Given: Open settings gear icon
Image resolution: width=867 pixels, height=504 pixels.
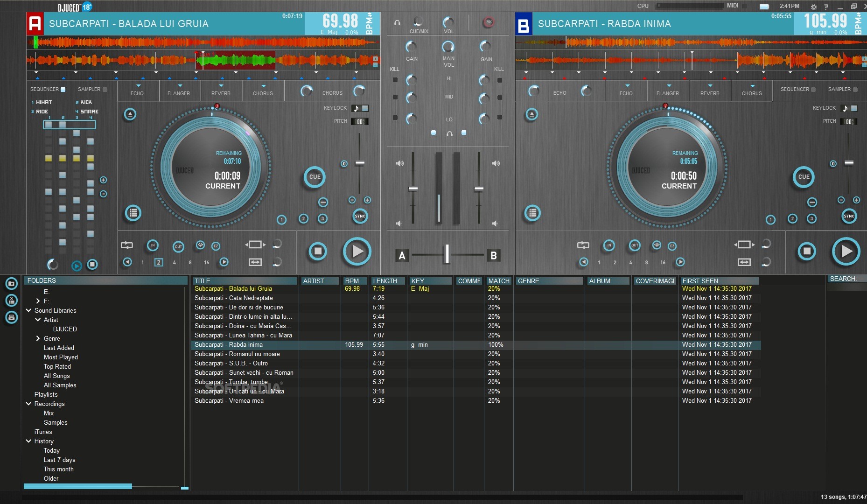Looking at the screenshot, I should pyautogui.click(x=814, y=7).
